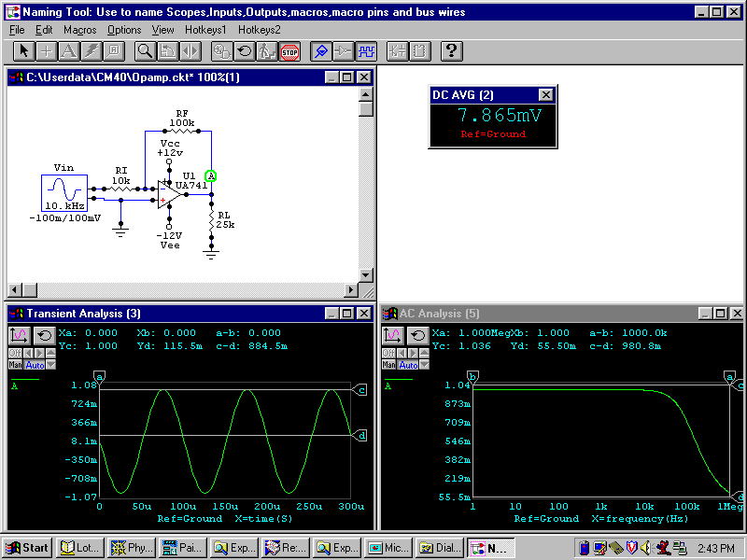Image resolution: width=747 pixels, height=560 pixels.
Task: Click the mirror component toolbar icon
Action: point(190,51)
